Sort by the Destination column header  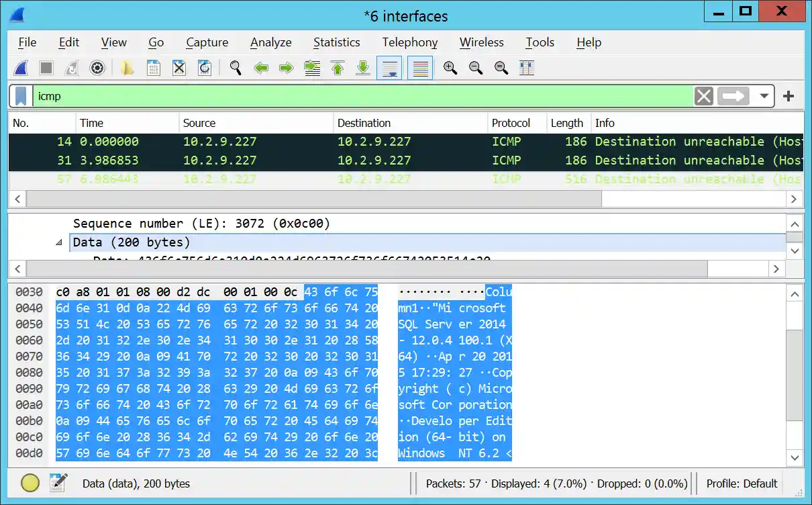click(410, 123)
